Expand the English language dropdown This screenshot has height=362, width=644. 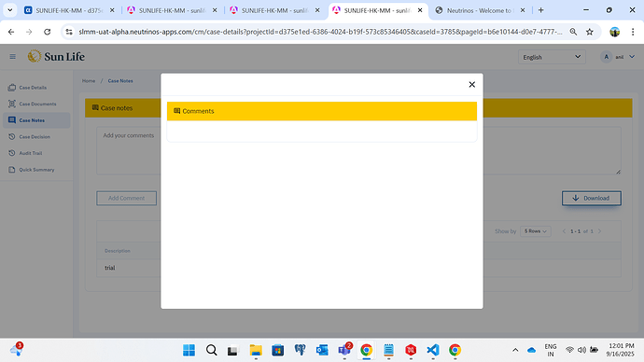tap(552, 57)
